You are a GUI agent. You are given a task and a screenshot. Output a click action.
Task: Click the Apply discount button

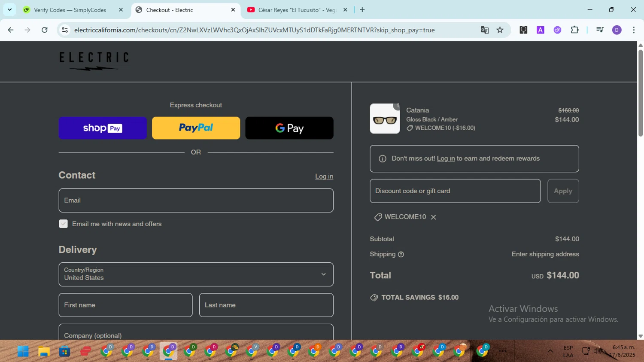click(563, 191)
